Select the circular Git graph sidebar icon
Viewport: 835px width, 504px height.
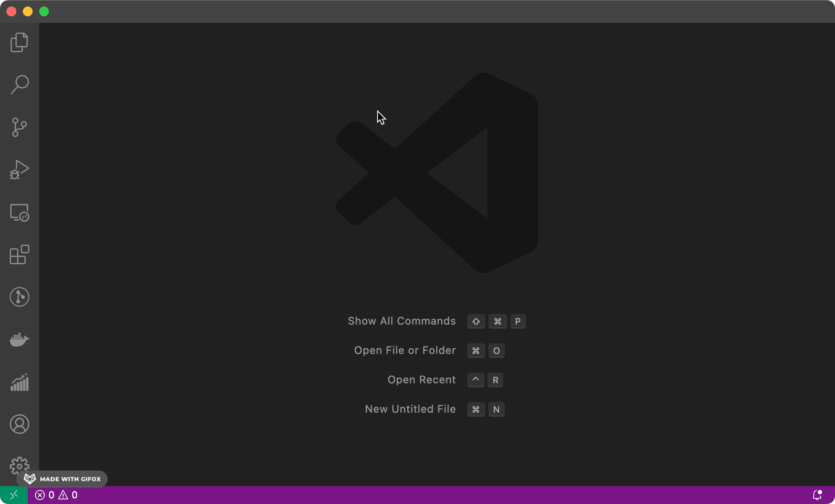click(x=19, y=297)
